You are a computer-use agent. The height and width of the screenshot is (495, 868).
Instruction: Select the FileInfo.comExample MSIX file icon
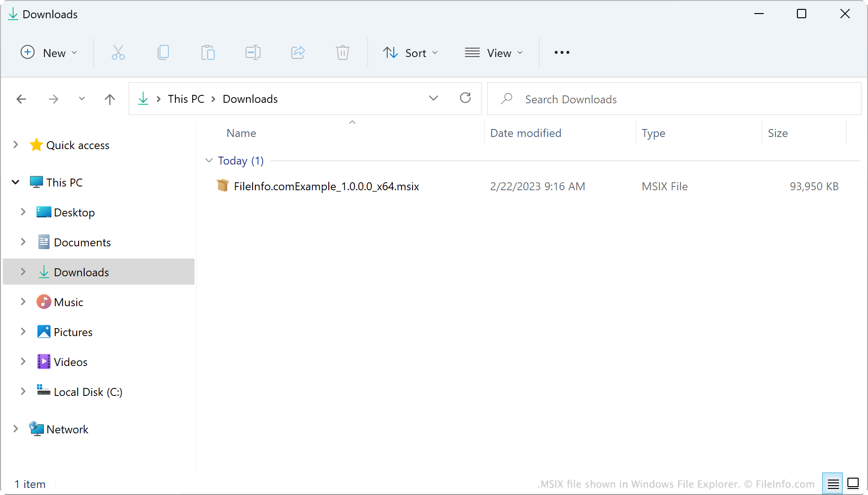click(x=223, y=186)
